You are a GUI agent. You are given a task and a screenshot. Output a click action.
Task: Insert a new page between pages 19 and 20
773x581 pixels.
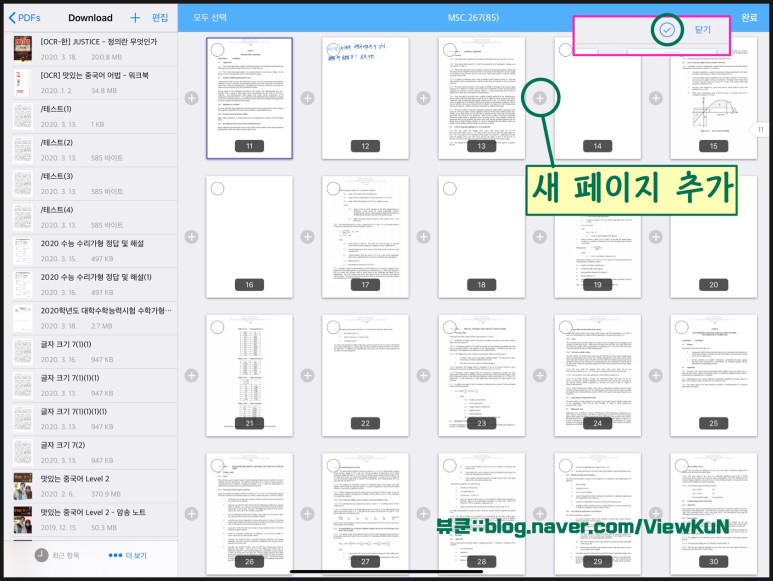click(x=656, y=237)
